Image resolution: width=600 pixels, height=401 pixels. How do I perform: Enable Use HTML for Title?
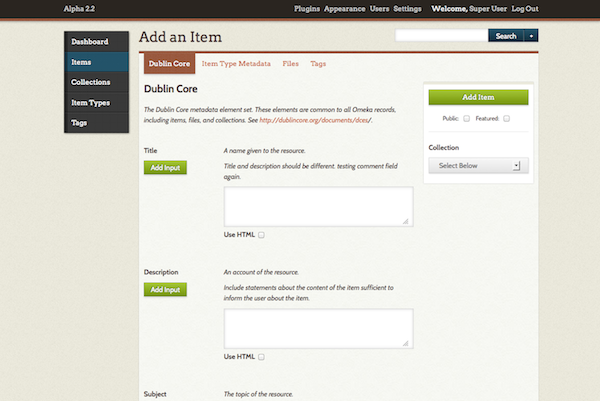tap(261, 235)
